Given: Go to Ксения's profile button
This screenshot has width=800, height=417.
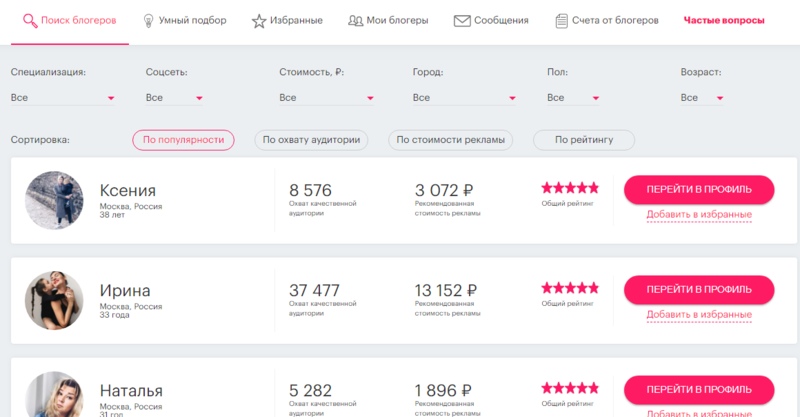Looking at the screenshot, I should [699, 189].
